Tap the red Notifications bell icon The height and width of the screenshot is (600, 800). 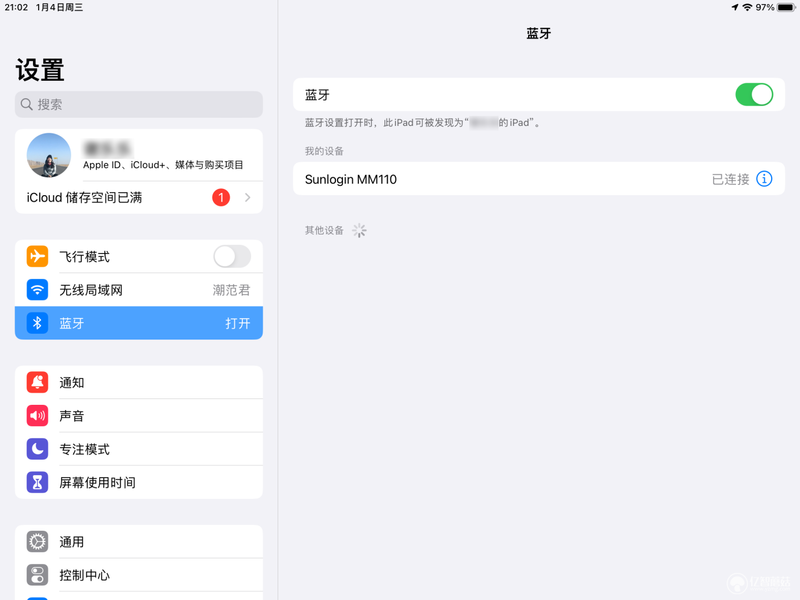pos(37,382)
